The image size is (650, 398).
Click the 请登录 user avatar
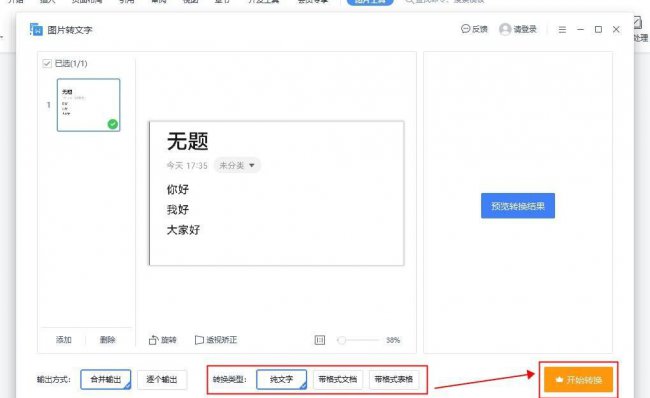505,29
